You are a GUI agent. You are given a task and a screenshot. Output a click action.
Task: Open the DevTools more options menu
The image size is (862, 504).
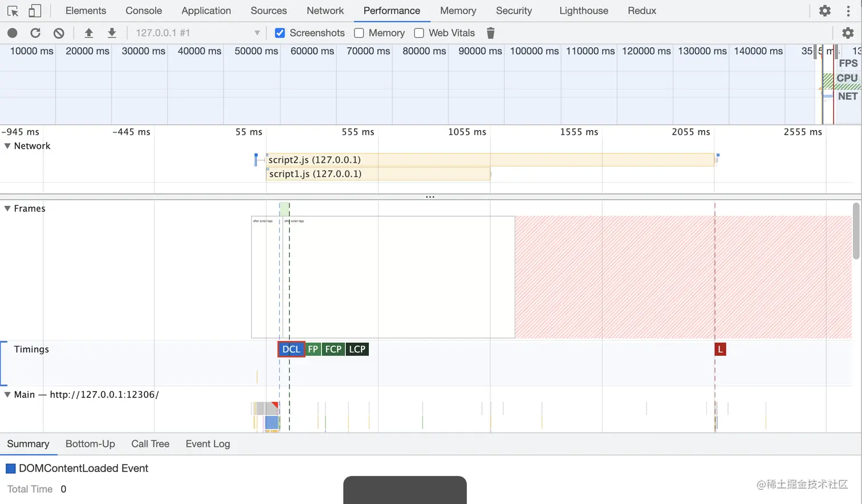point(848,11)
